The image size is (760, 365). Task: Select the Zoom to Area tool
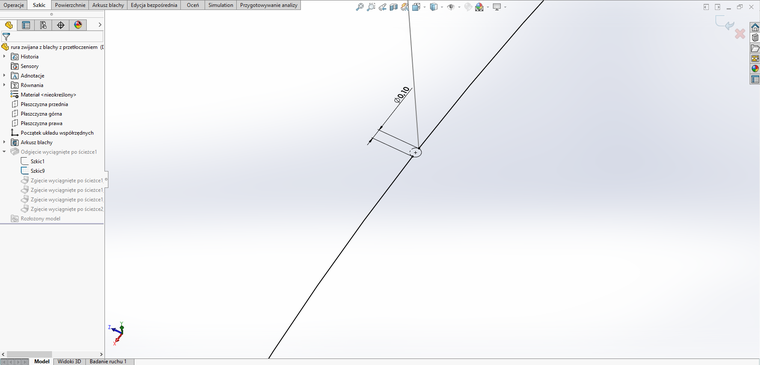click(371, 7)
